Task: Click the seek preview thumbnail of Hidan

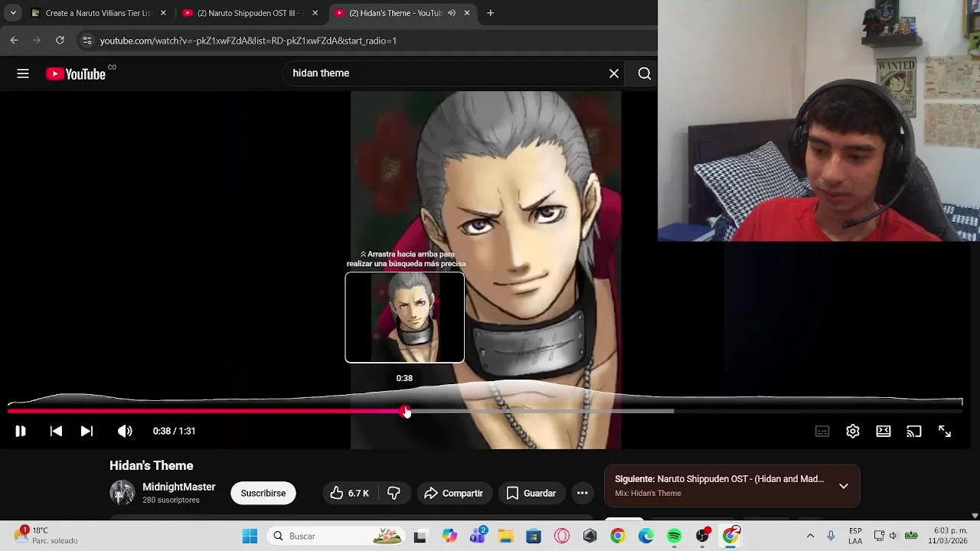Action: (x=404, y=317)
